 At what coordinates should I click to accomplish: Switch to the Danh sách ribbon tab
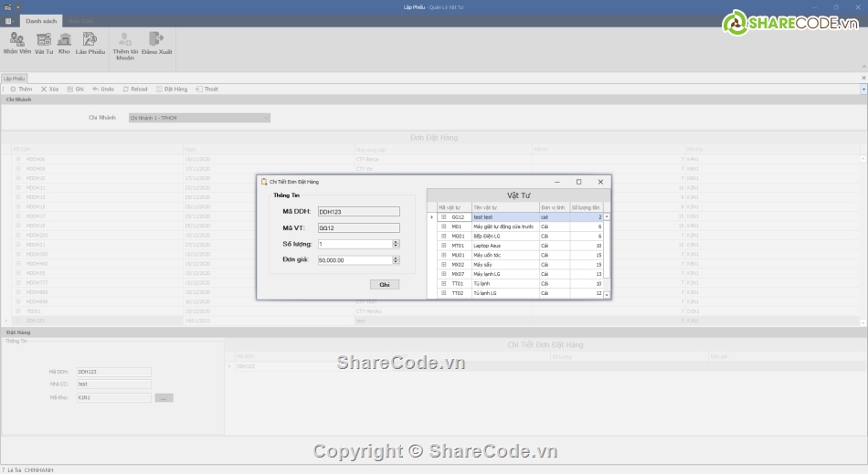pos(41,21)
